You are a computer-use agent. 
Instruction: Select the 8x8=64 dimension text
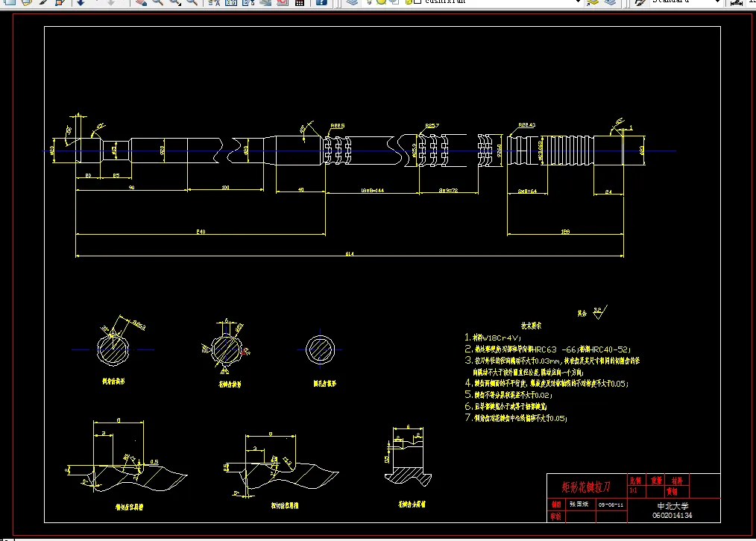[527, 192]
